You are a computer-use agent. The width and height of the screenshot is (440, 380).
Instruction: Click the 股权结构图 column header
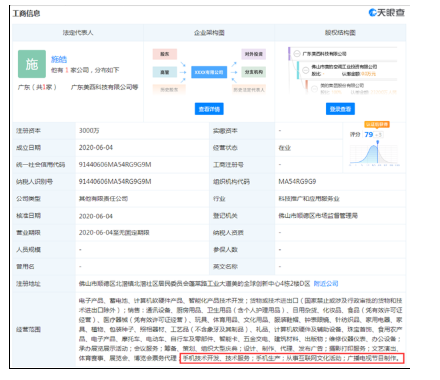(340, 33)
